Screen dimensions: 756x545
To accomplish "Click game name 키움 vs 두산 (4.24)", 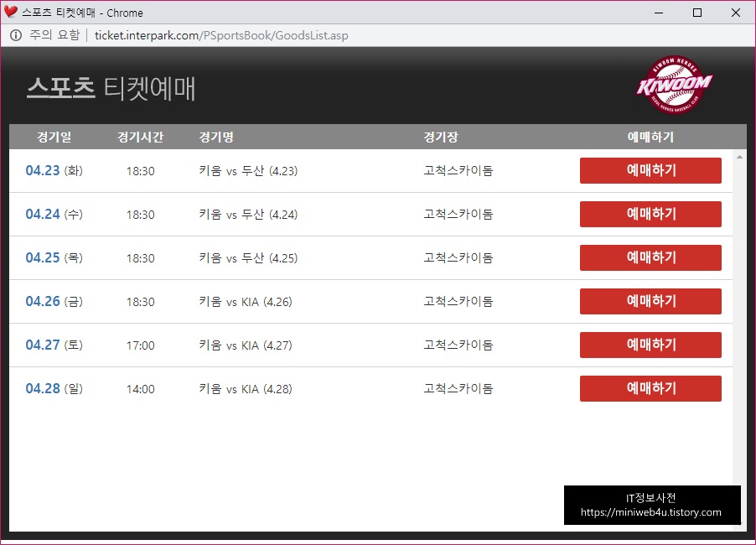I will pyautogui.click(x=248, y=214).
